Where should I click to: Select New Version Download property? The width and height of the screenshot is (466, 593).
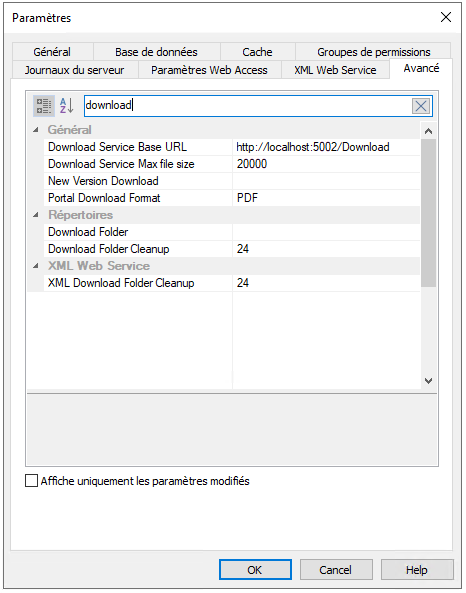click(x=138, y=181)
